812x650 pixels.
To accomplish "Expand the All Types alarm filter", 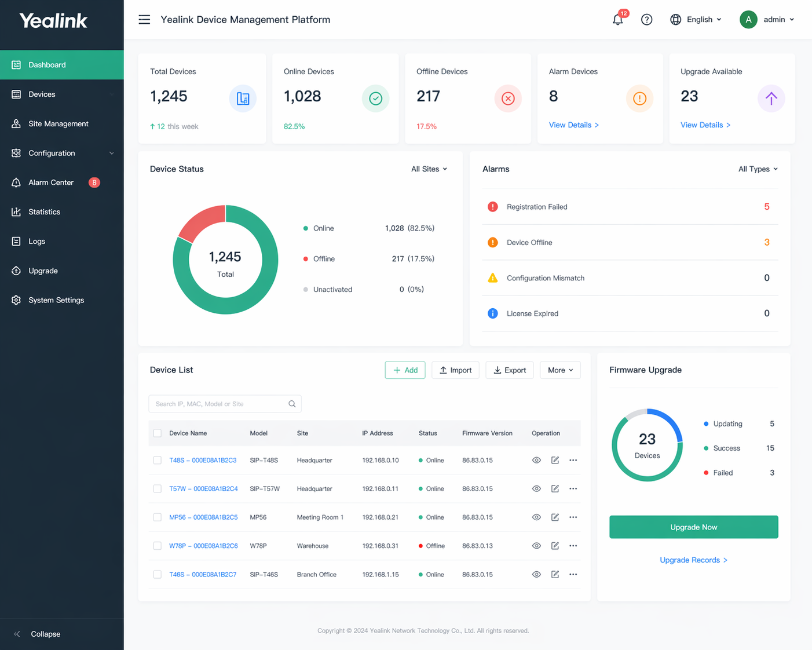I will click(x=758, y=169).
